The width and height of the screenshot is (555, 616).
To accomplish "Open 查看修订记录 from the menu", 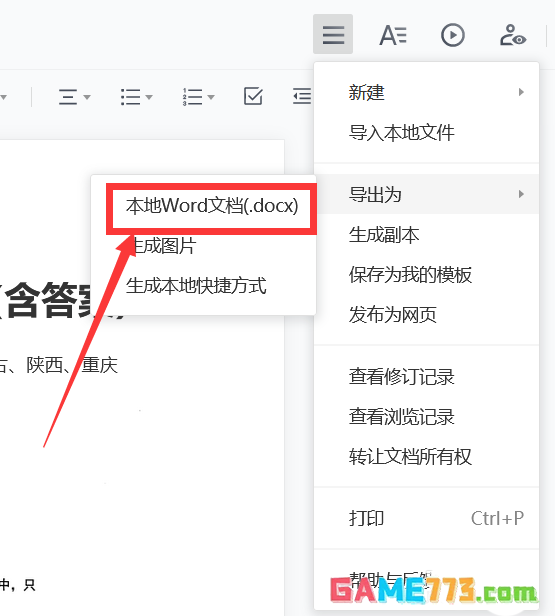I will pos(426,376).
